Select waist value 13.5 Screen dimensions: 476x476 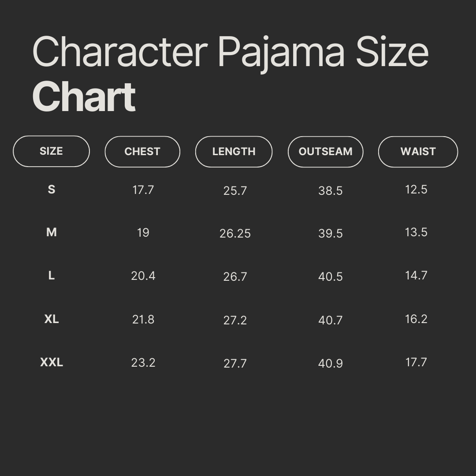click(x=416, y=232)
